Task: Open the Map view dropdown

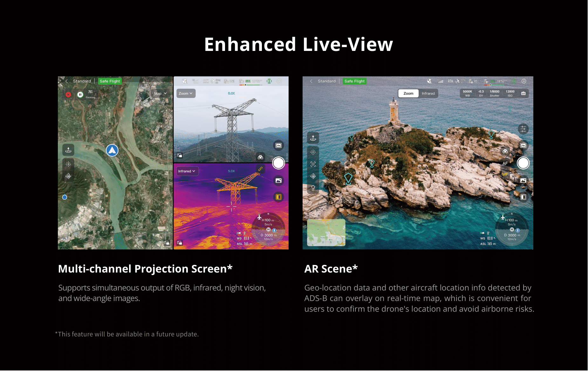Action: (160, 94)
